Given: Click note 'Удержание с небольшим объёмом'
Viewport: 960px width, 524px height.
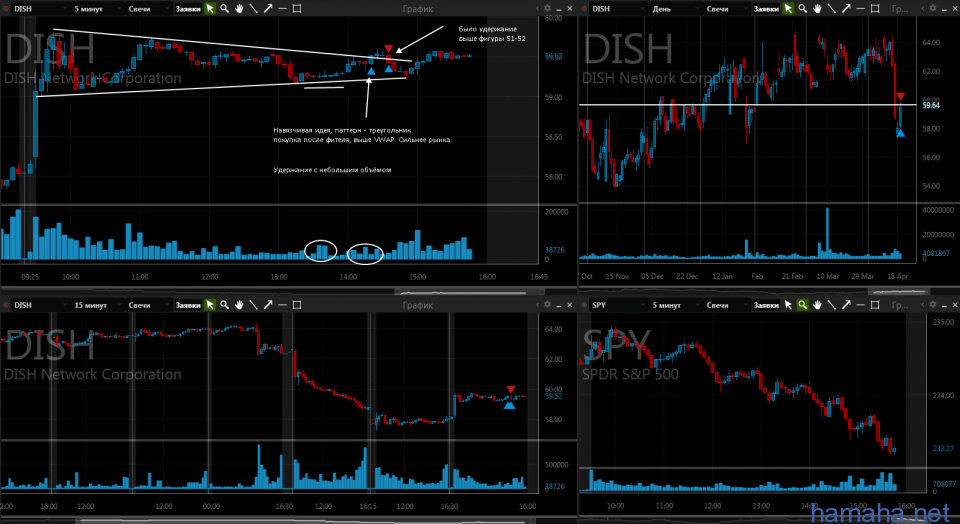Looking at the screenshot, I should point(332,170).
